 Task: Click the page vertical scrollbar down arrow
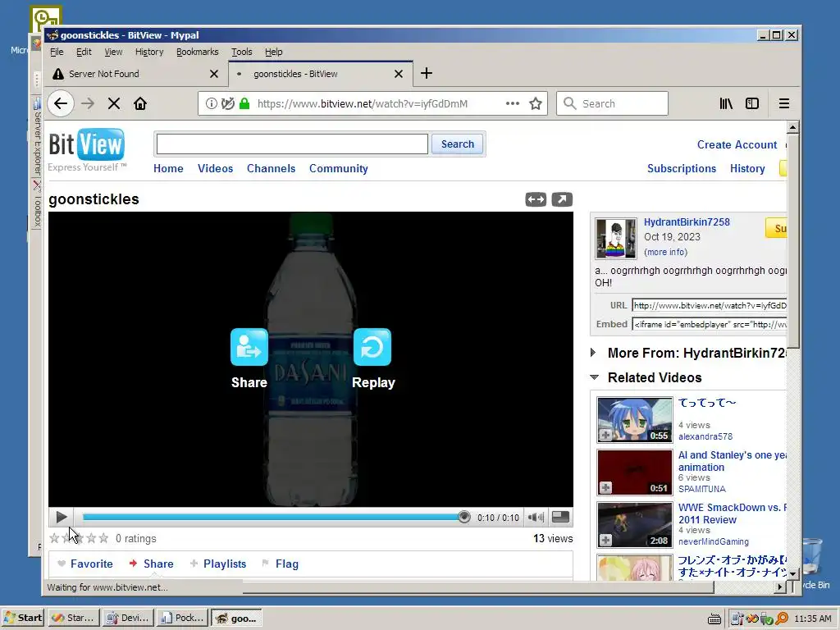pyautogui.click(x=793, y=573)
